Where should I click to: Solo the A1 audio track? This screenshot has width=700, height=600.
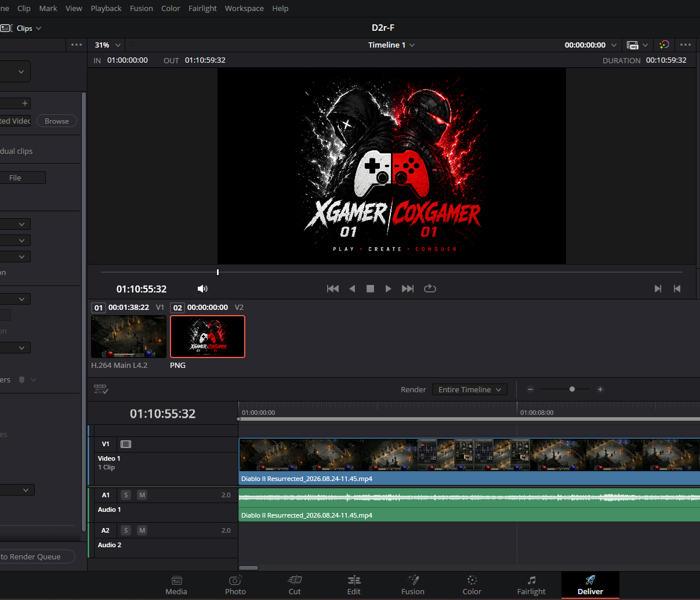tap(126, 495)
